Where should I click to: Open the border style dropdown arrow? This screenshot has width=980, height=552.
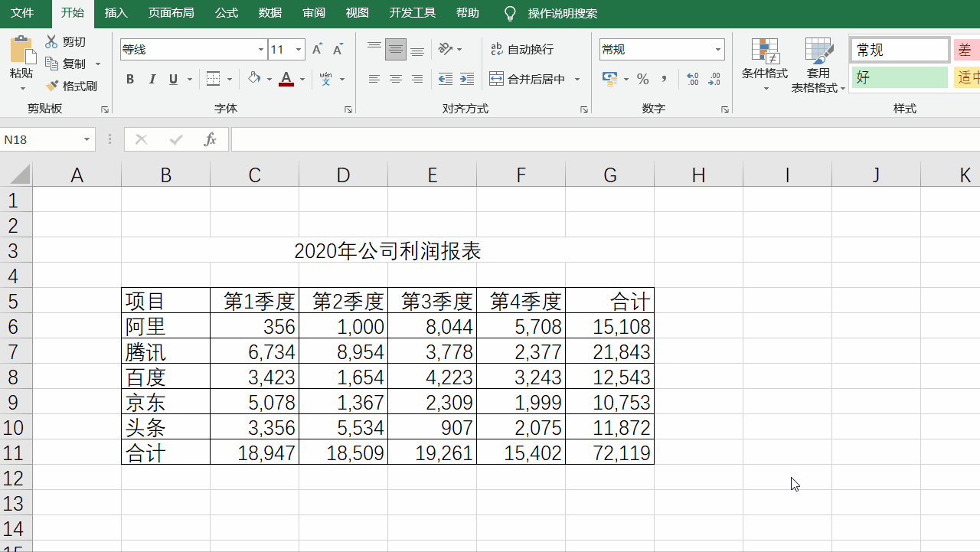(229, 79)
